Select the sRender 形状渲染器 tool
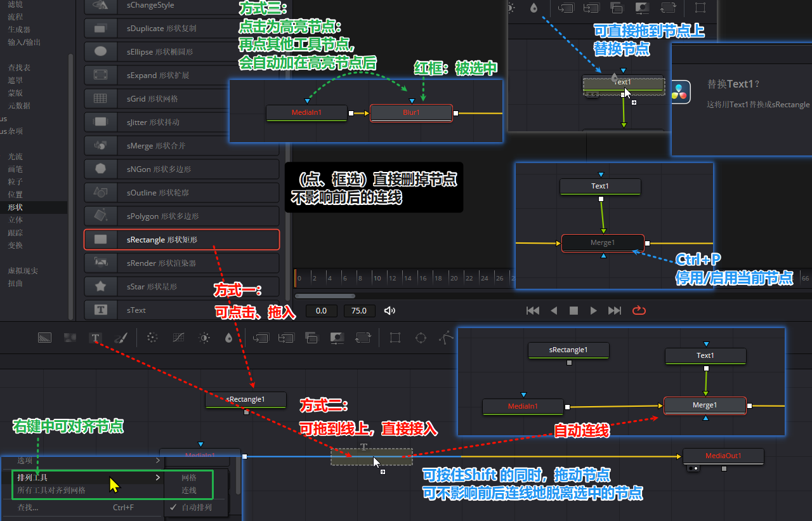The height and width of the screenshot is (521, 812). click(x=181, y=263)
